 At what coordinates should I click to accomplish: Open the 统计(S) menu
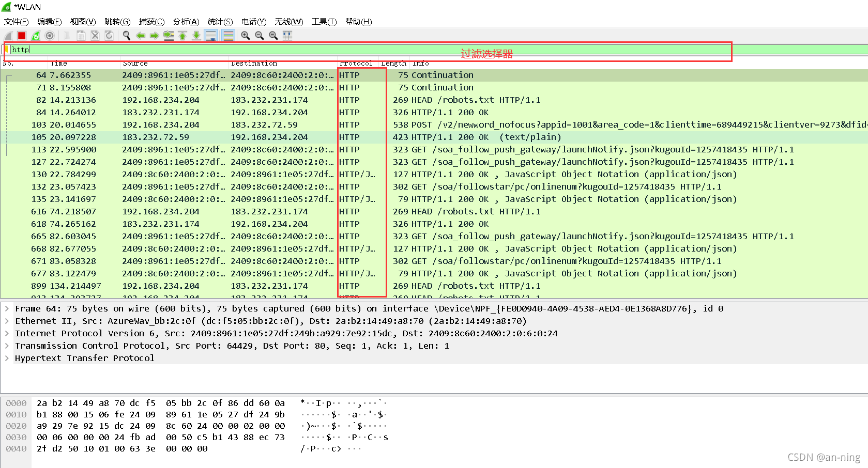[220, 22]
